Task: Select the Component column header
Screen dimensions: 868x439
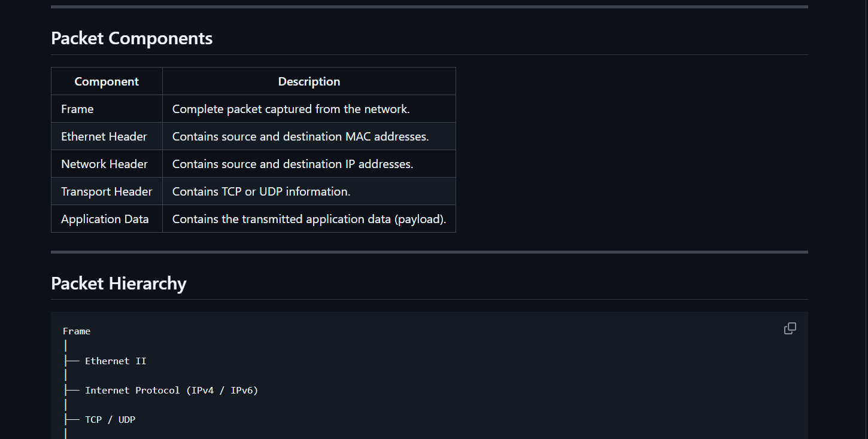Action: (x=107, y=81)
